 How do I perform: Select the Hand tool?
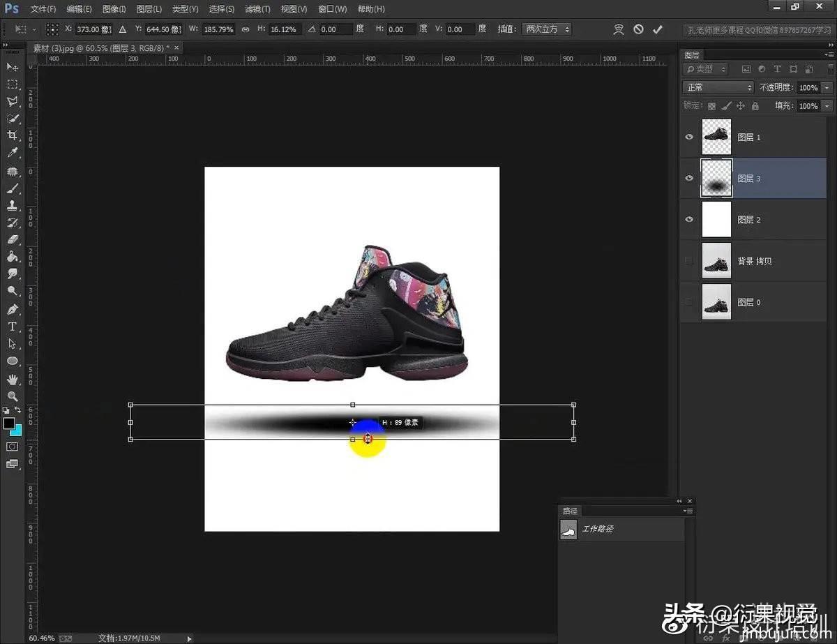13,380
